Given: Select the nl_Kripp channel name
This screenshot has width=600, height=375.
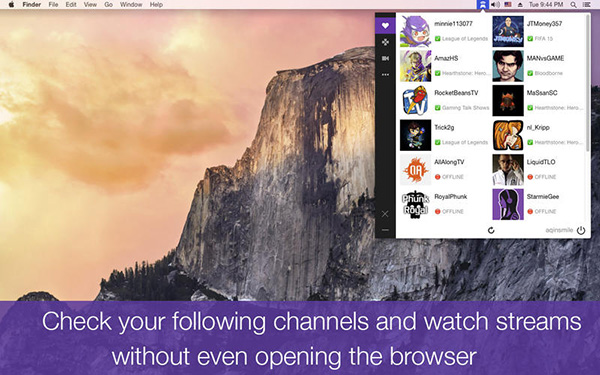Looking at the screenshot, I should pyautogui.click(x=538, y=127).
